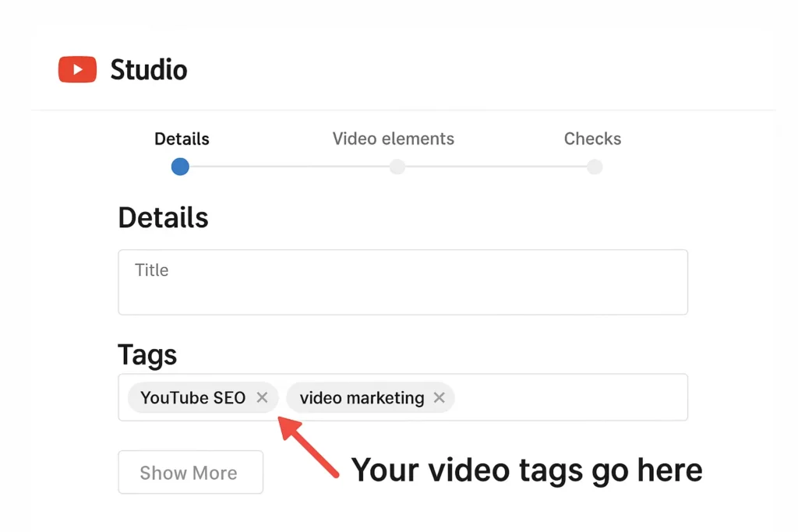Remove the video marketing tag
Screen dimensions: 798x532
click(x=440, y=397)
